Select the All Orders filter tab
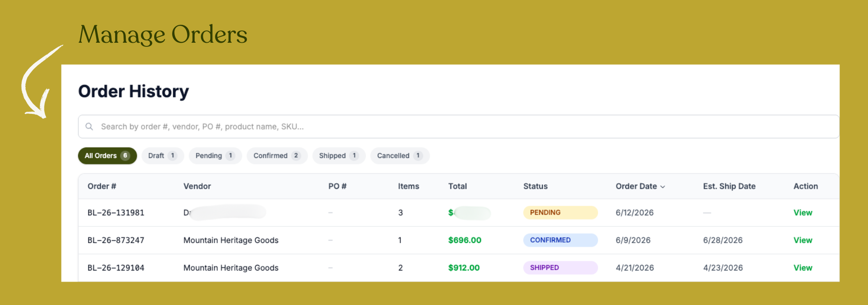 (107, 156)
